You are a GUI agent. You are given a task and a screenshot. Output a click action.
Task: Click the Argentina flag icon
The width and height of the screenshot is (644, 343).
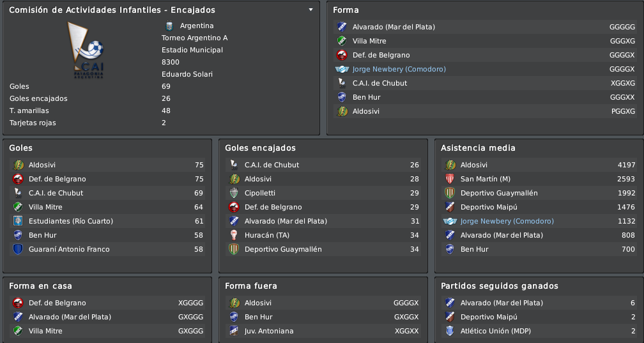(169, 26)
